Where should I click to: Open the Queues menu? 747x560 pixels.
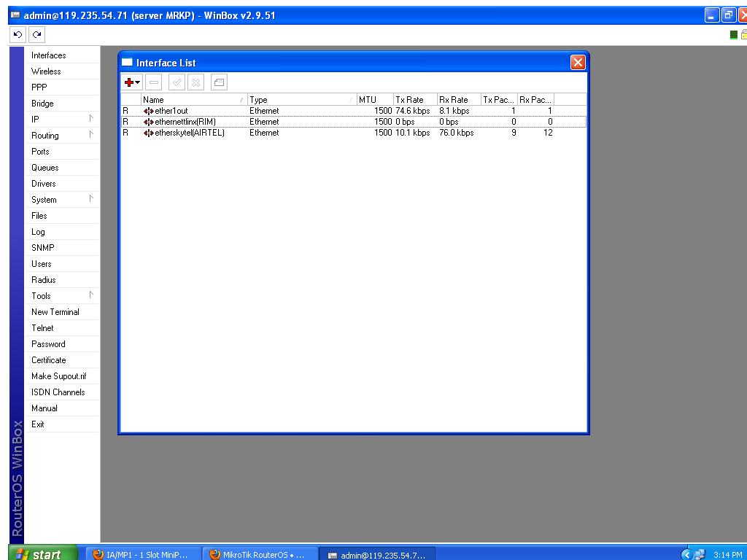pyautogui.click(x=44, y=168)
